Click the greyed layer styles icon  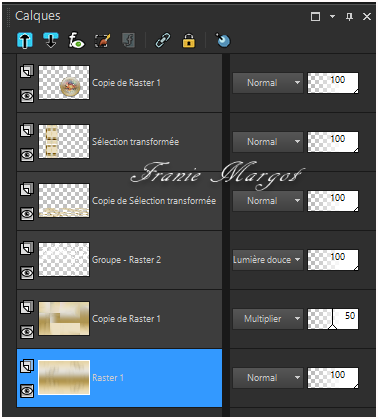point(129,41)
